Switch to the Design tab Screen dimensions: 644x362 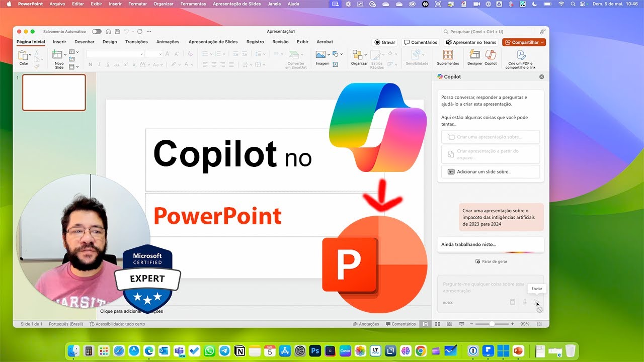[110, 42]
